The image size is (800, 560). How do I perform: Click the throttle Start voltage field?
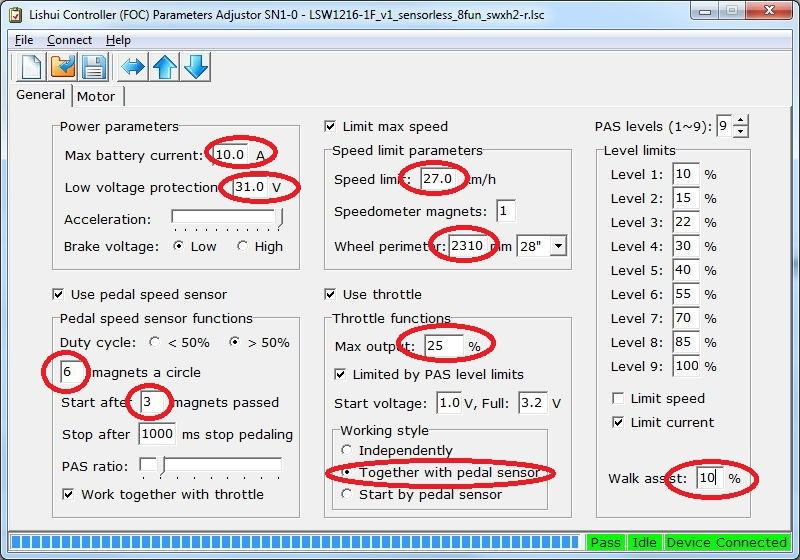pyautogui.click(x=449, y=403)
